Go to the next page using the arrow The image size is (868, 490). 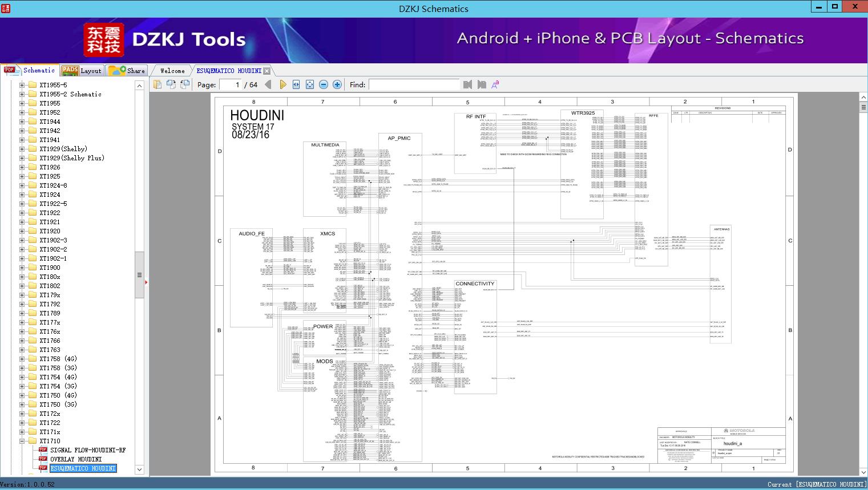coord(282,84)
